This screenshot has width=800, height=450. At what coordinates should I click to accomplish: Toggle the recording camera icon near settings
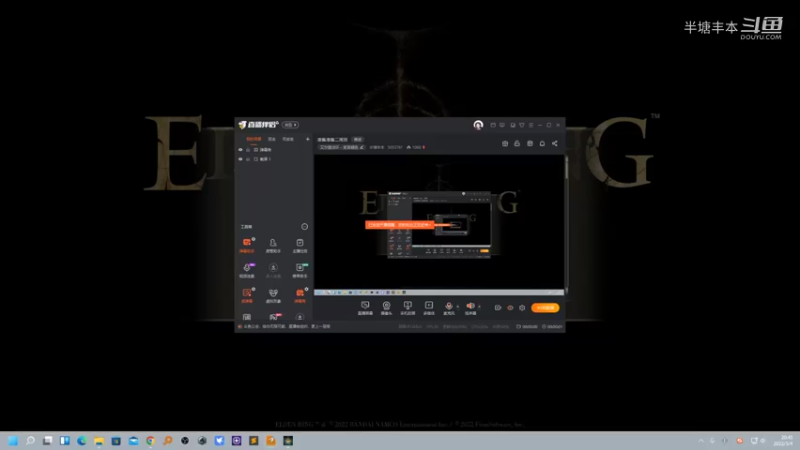click(498, 308)
